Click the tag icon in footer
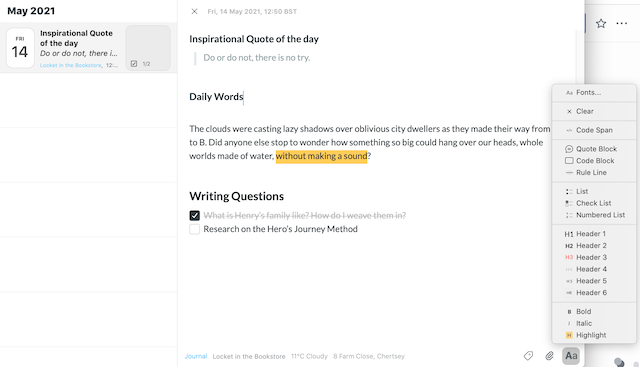This screenshot has height=367, width=640. click(x=528, y=356)
